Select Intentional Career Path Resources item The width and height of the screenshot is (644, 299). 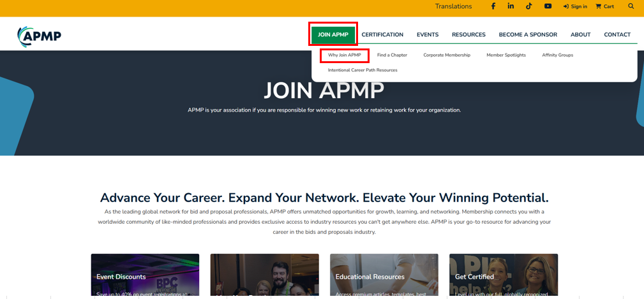(x=363, y=70)
